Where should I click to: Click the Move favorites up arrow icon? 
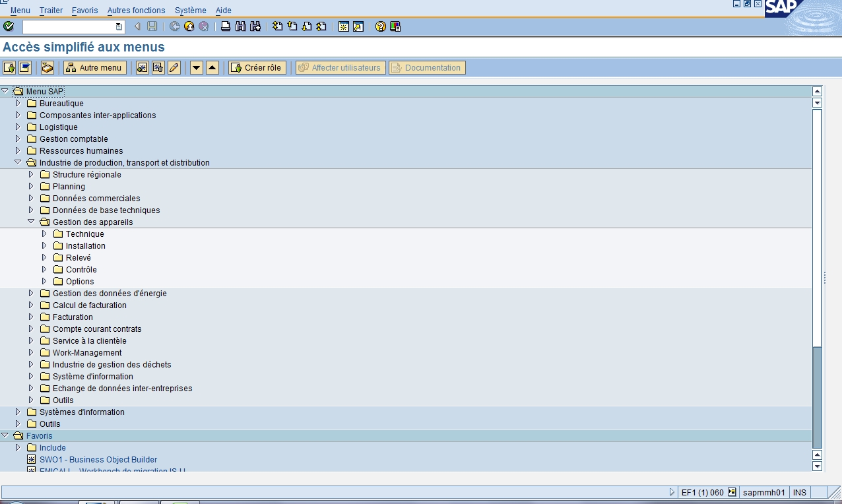tap(212, 68)
